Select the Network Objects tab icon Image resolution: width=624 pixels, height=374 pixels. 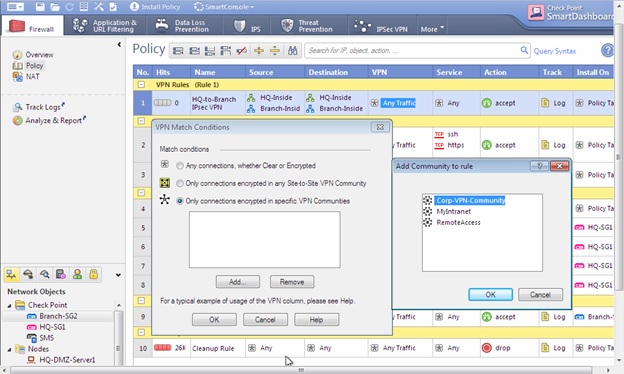coord(11,274)
